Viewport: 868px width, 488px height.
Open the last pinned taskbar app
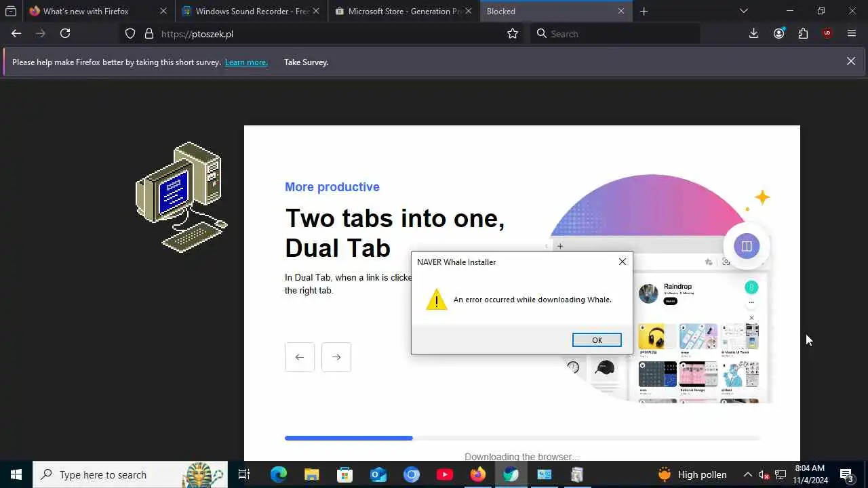[577, 474]
